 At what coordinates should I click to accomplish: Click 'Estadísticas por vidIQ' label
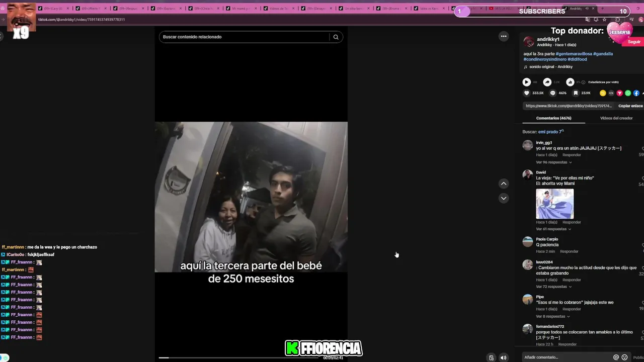[x=603, y=82]
